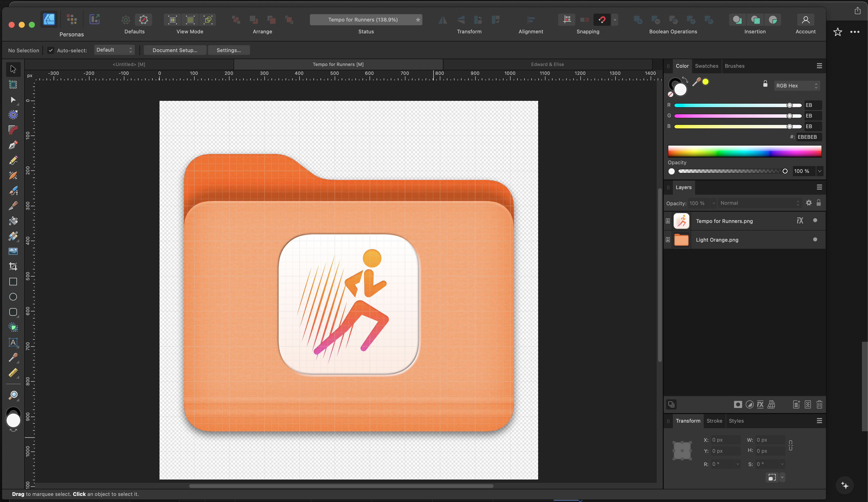Select the Color Picker tool
Screen dimensions: 868x502
click(x=13, y=357)
